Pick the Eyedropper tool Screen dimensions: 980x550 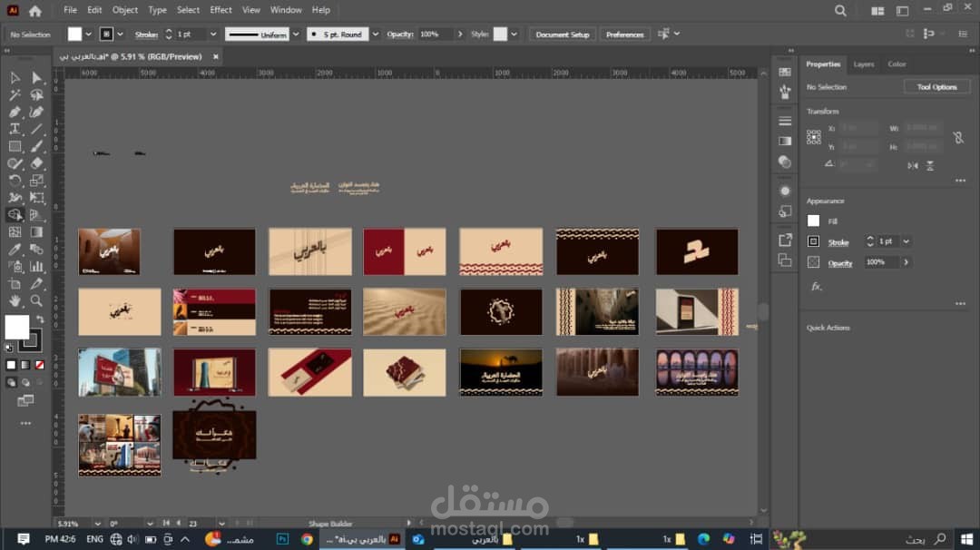click(15, 249)
